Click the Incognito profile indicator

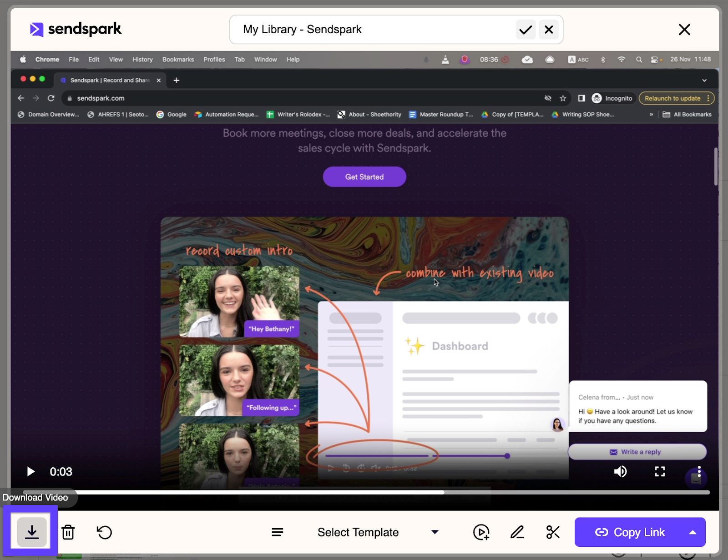(612, 98)
